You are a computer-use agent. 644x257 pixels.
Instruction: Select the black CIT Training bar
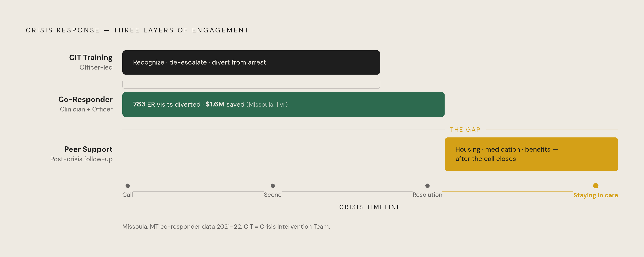[251, 62]
